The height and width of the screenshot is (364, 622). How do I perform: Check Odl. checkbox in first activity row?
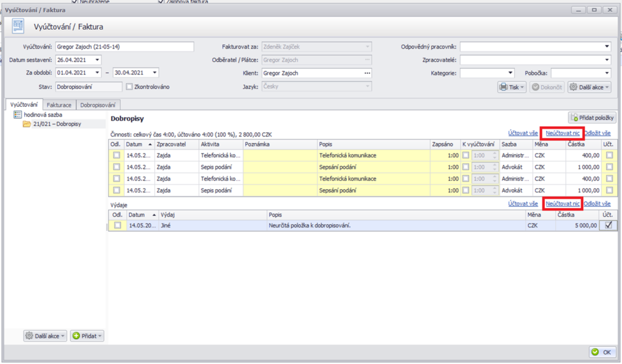click(116, 155)
